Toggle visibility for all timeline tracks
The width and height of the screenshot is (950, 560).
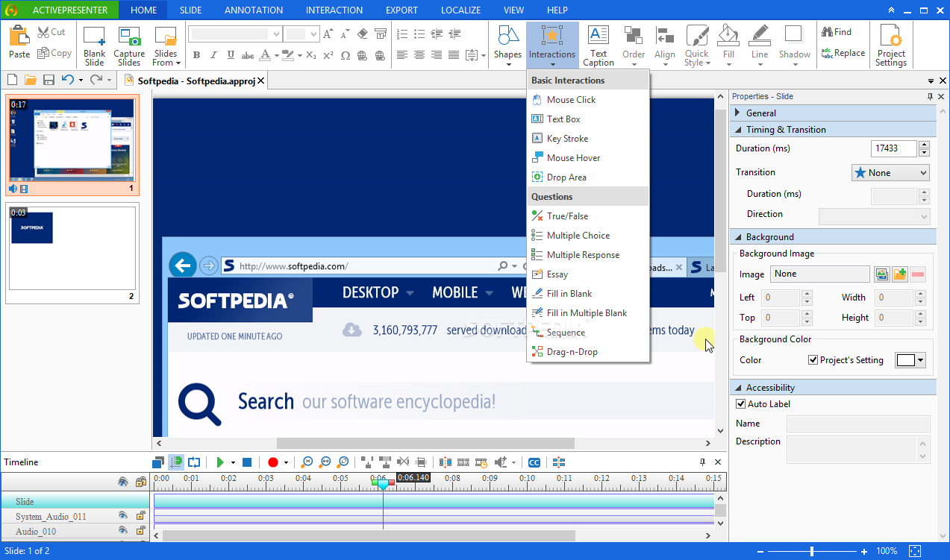pyautogui.click(x=123, y=482)
